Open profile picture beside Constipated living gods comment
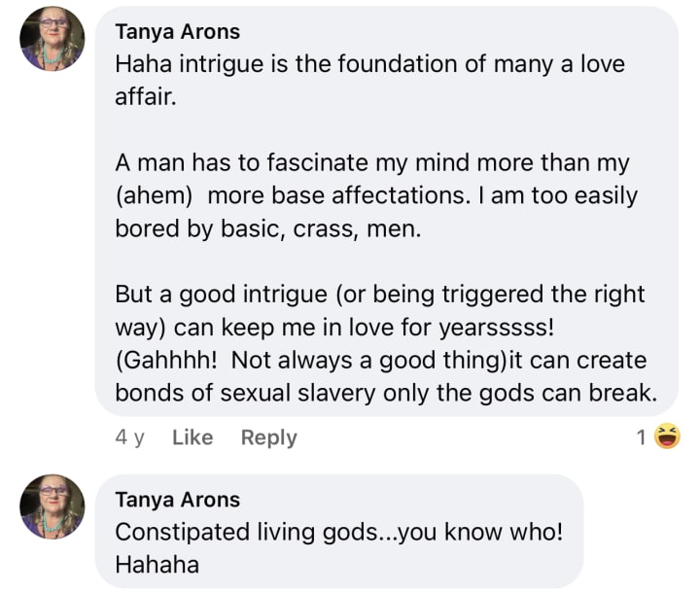700x593 pixels. (52, 506)
